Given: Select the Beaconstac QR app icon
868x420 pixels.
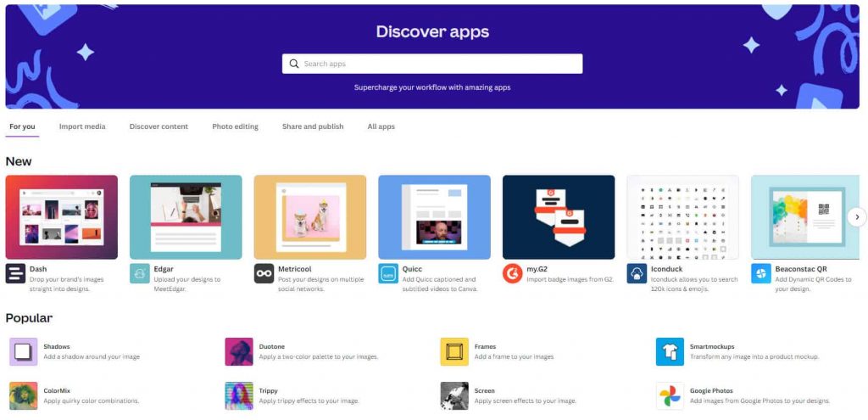Looking at the screenshot, I should (x=760, y=273).
